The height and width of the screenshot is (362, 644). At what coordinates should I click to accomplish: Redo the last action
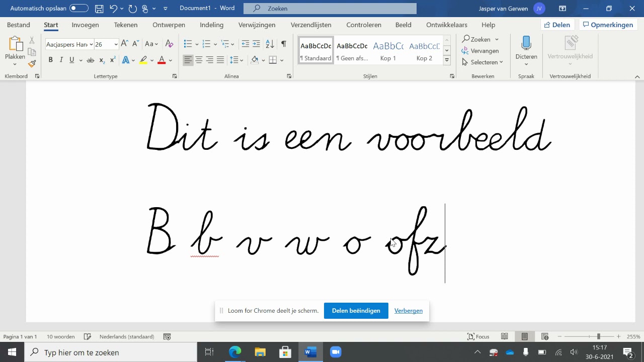click(132, 9)
